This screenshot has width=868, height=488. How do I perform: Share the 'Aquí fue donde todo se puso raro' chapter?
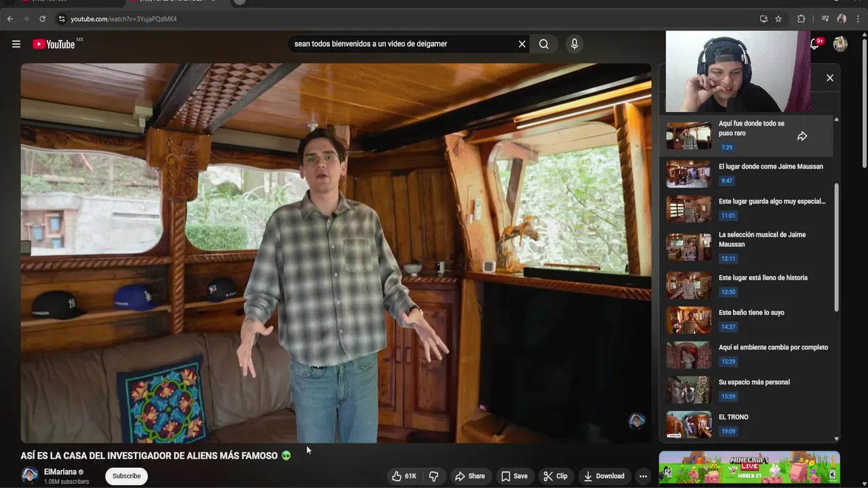[802, 136]
